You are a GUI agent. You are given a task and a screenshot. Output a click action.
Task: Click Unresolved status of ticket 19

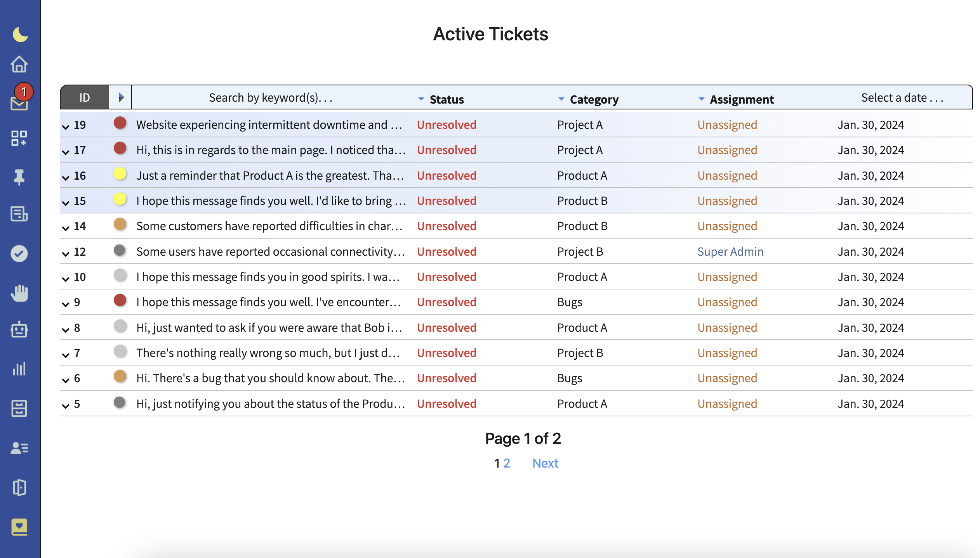447,125
